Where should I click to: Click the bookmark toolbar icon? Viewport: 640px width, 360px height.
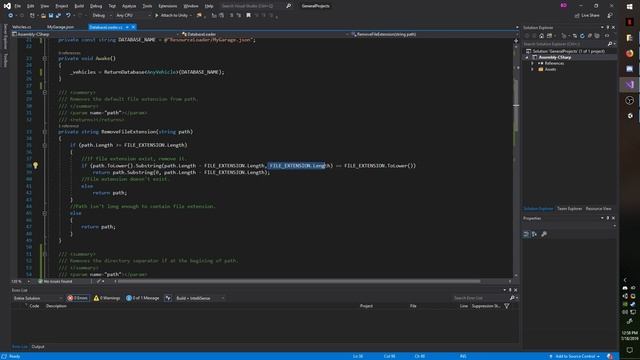point(248,16)
